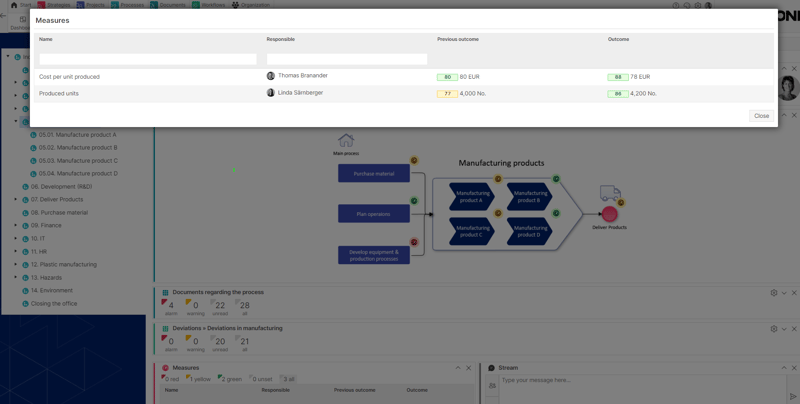This screenshot has width=800, height=404.
Task: Click the green 88 outcome badge
Action: pyautogui.click(x=617, y=77)
